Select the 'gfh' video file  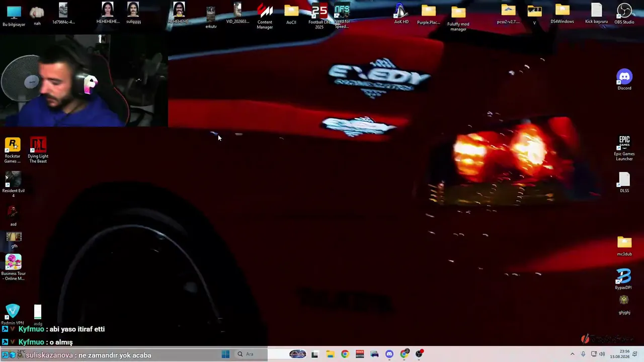[14, 240]
